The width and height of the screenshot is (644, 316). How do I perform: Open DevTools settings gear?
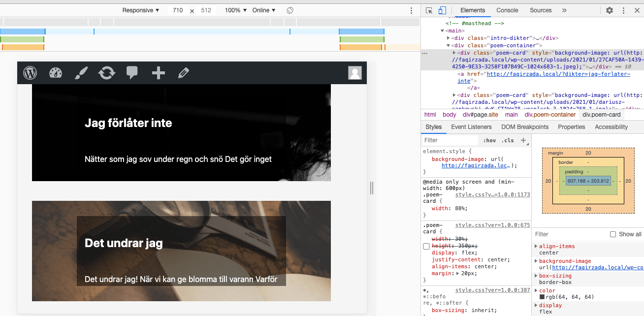[610, 10]
